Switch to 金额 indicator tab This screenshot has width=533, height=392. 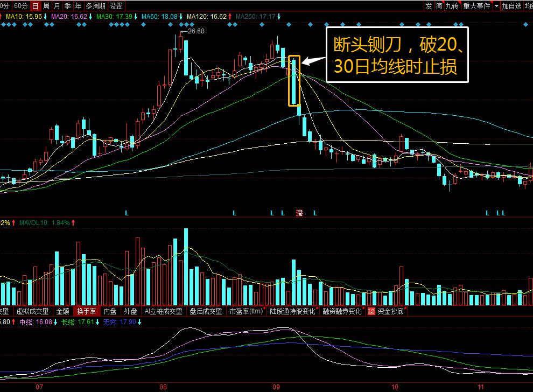[63, 311]
